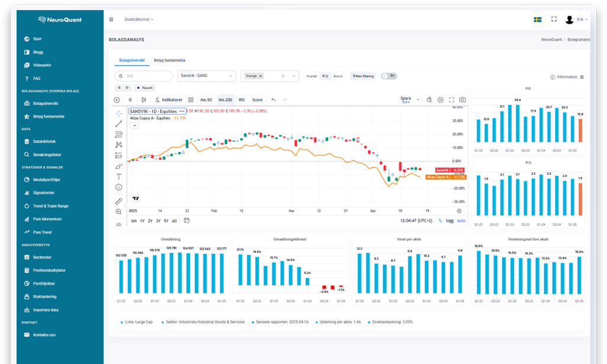Take a chart snapshot with camera icon

[463, 100]
